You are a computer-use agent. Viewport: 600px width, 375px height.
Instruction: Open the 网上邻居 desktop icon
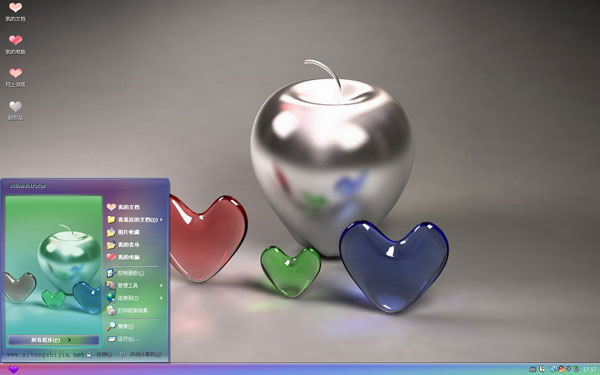15,77
